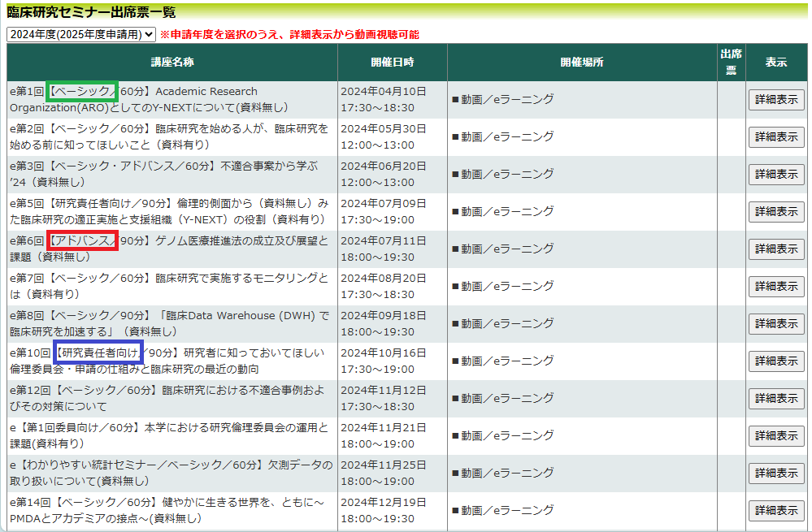Open 詳細表示 for e第7回 モニタリング seminar
The height and width of the screenshot is (532, 812).
pos(776,287)
